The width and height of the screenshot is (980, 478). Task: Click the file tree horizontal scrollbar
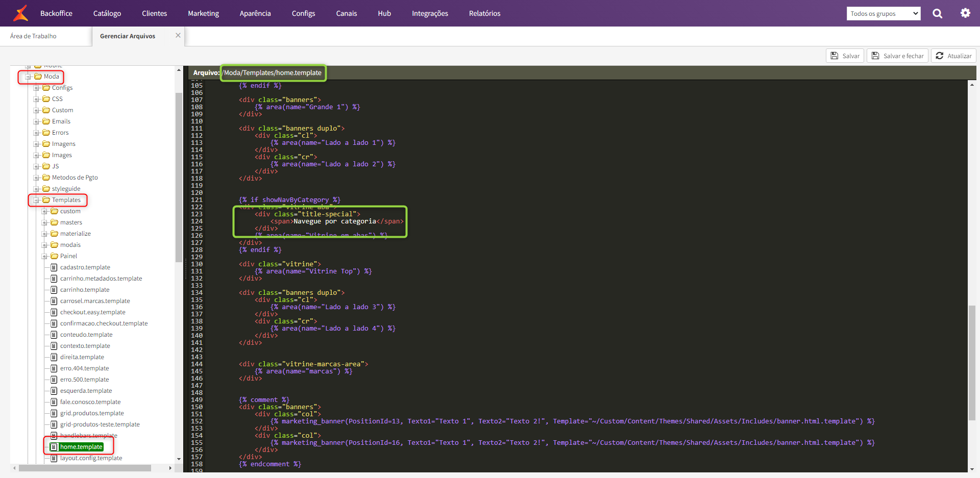85,468
